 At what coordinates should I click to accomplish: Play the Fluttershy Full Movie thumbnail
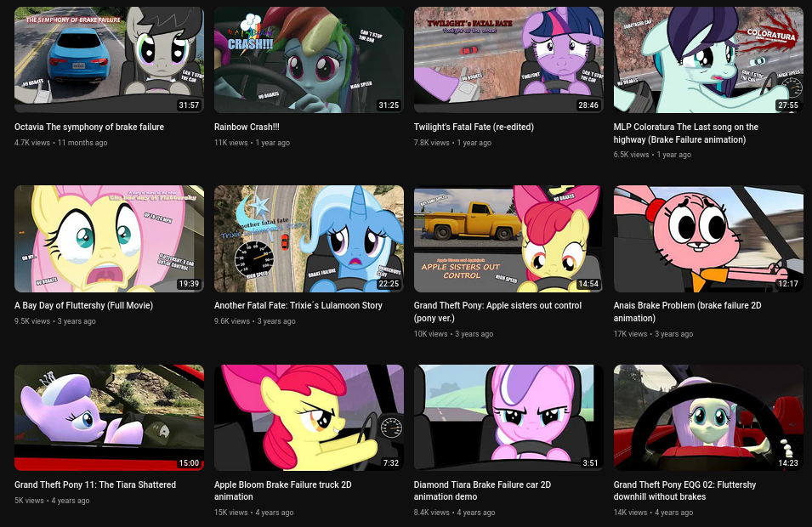click(110, 239)
